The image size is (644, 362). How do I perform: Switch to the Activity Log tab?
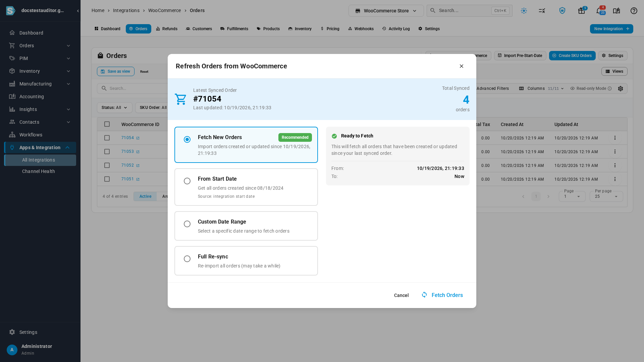coord(396,29)
